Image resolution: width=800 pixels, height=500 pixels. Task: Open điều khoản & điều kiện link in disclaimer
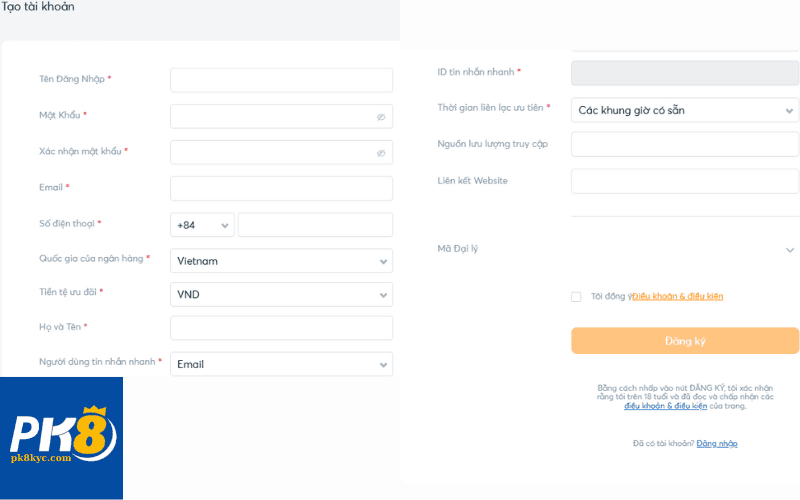[x=666, y=406]
